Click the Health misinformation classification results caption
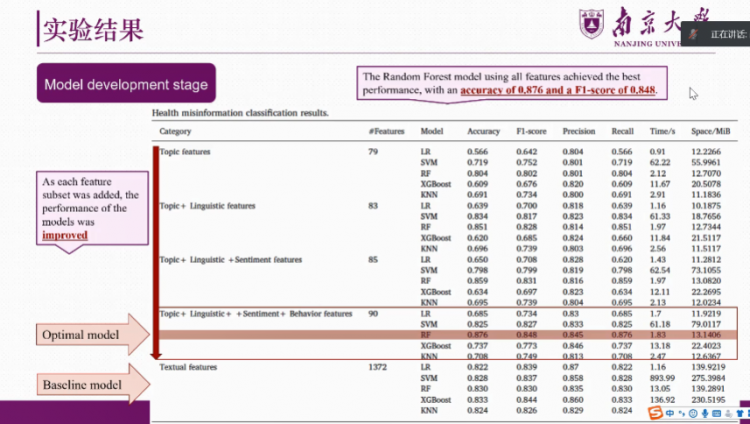Screen dimensions: 750x424 (240, 113)
